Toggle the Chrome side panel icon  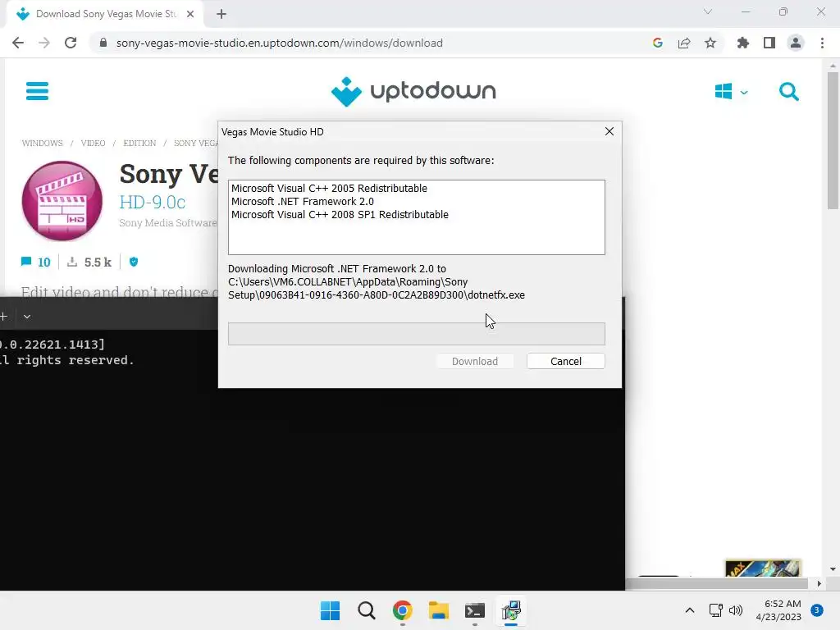point(769,43)
